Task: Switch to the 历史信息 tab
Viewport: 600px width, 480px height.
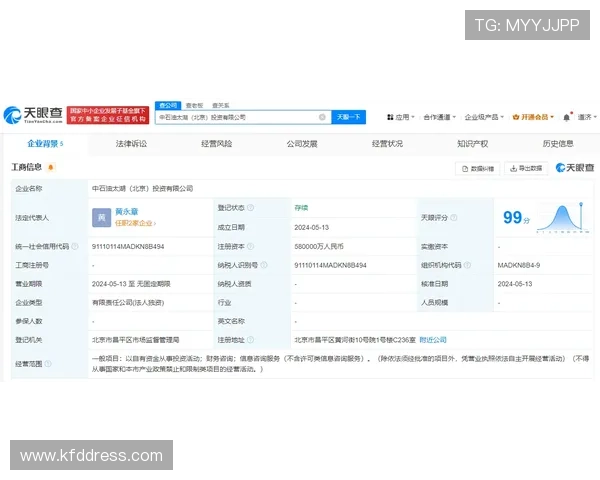Action: point(558,144)
